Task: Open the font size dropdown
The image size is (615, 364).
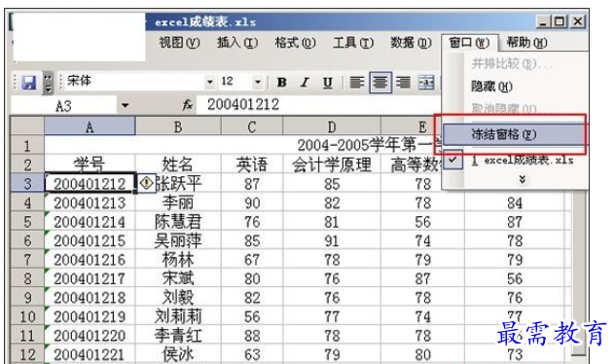Action: (258, 82)
